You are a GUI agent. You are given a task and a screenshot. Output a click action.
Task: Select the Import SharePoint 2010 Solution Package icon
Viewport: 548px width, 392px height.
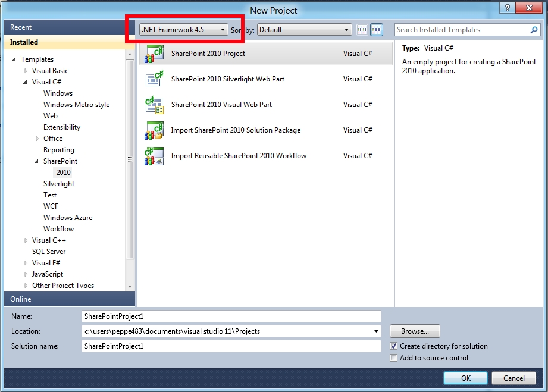154,130
